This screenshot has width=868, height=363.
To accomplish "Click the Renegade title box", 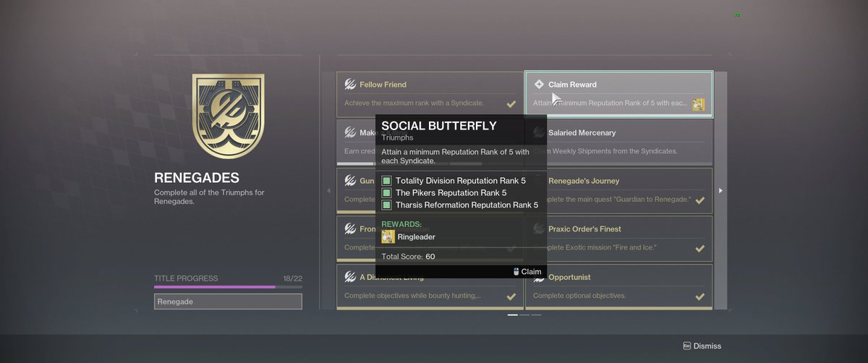I will pos(228,302).
